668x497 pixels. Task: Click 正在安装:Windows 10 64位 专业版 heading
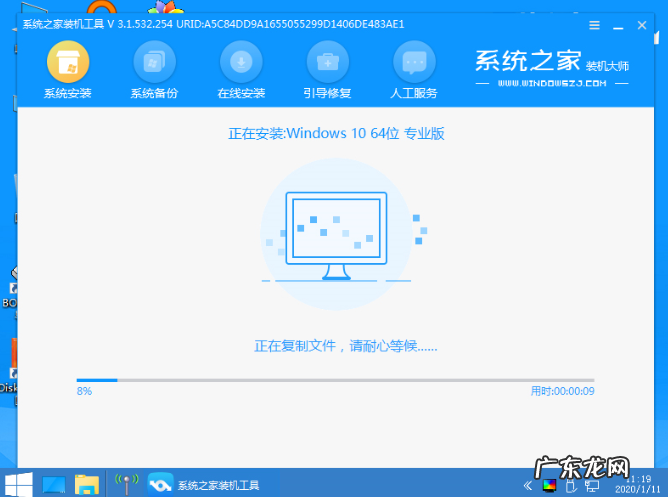[336, 134]
